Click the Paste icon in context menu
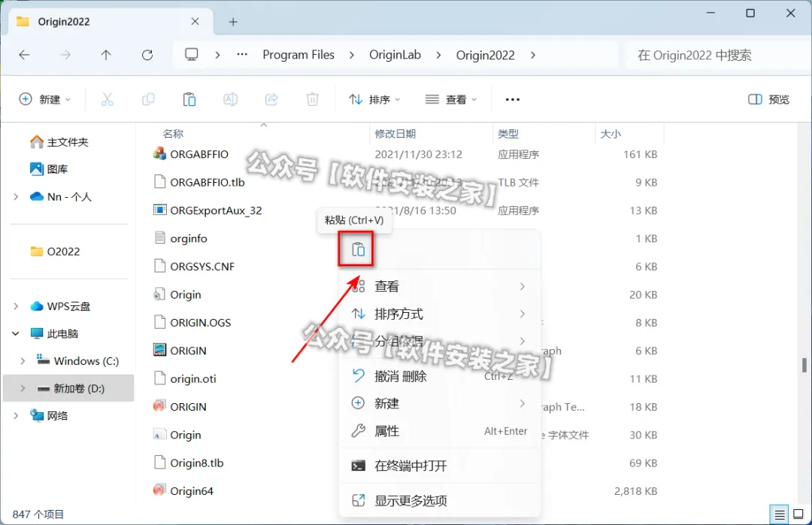The image size is (812, 525). point(359,249)
